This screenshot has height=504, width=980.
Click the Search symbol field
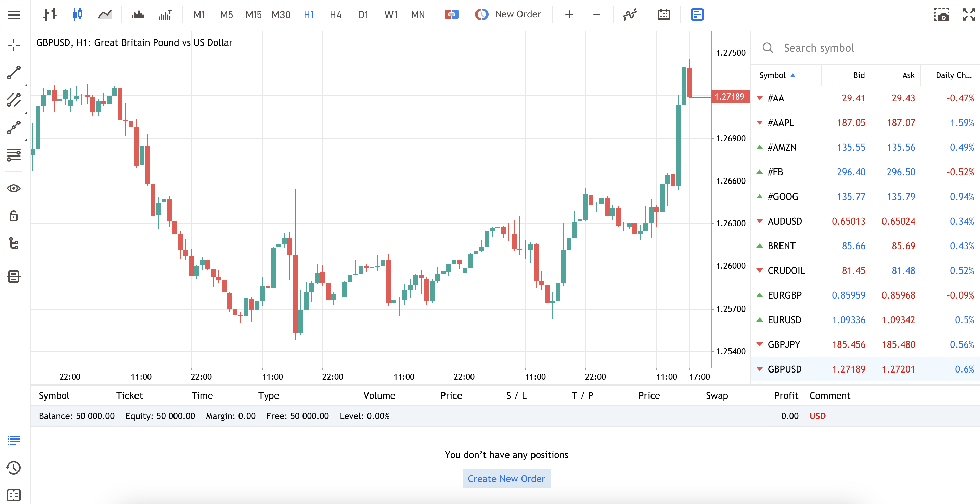point(865,48)
